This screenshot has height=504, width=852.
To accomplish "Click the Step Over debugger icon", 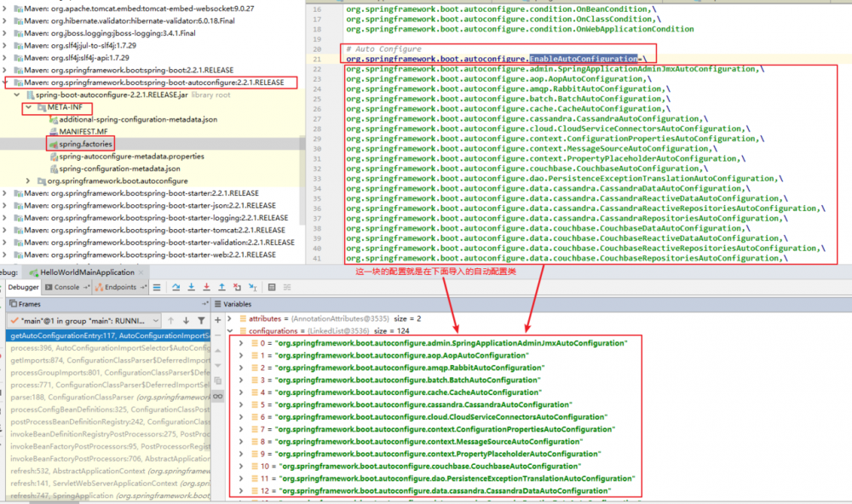I will pos(176,286).
